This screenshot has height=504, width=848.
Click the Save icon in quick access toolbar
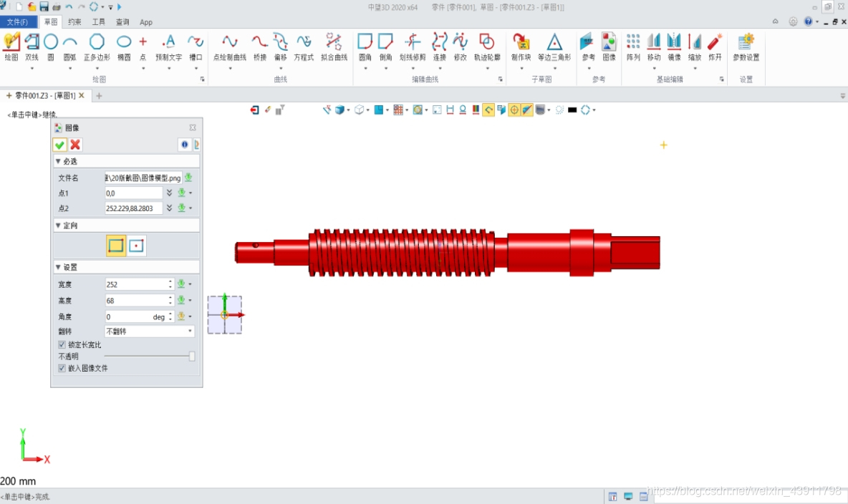44,7
